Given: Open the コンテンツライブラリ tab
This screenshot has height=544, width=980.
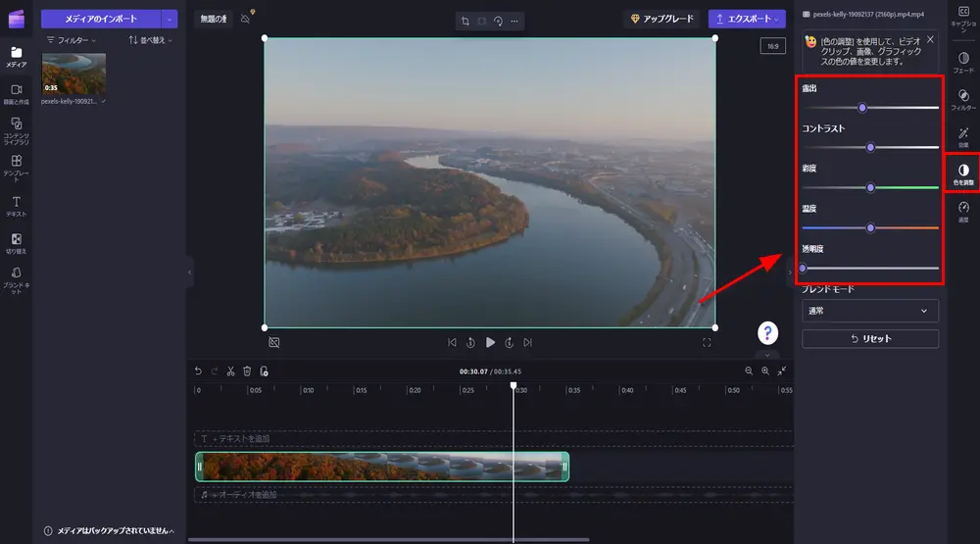Looking at the screenshot, I should (16, 127).
